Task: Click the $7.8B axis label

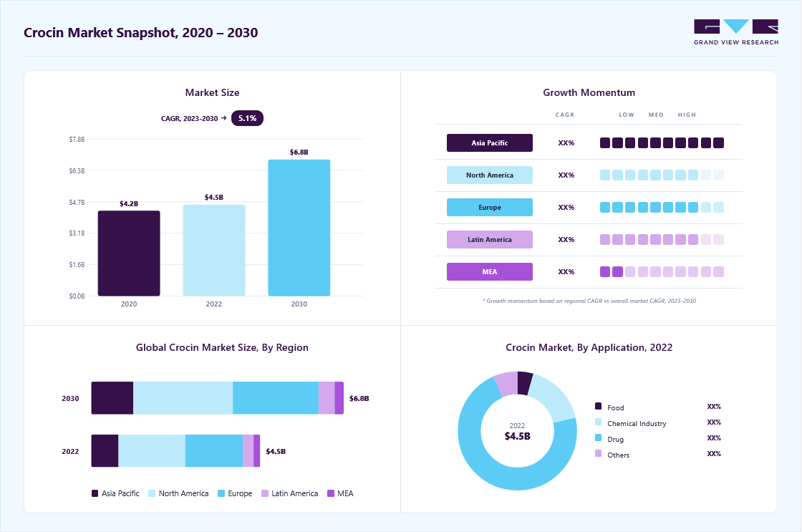Action: click(x=77, y=139)
